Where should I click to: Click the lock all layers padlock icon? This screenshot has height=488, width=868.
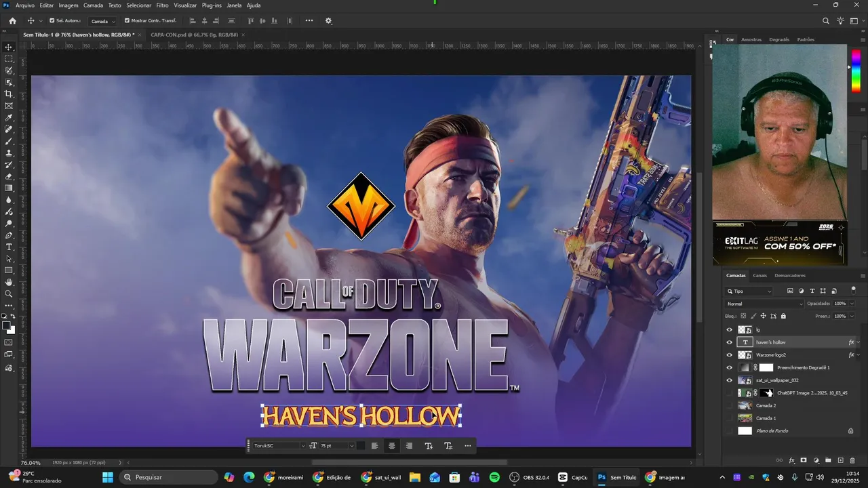click(783, 316)
